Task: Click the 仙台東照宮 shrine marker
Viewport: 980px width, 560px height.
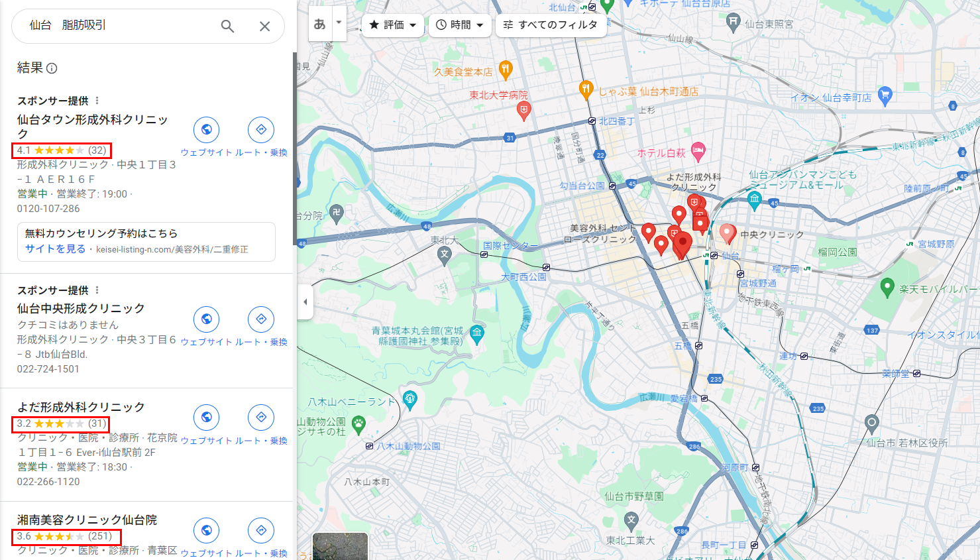Action: pyautogui.click(x=733, y=22)
